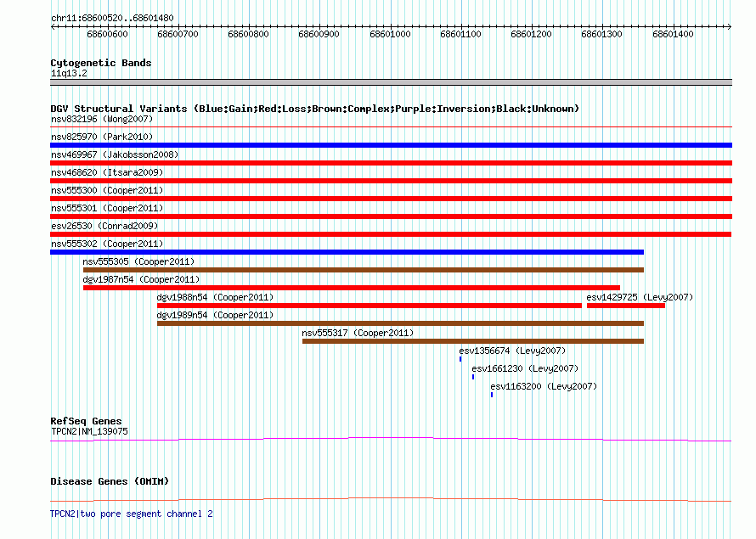Select the nsv468620 (Itsara2009) red bar
The image size is (756, 539).
pyautogui.click(x=391, y=181)
